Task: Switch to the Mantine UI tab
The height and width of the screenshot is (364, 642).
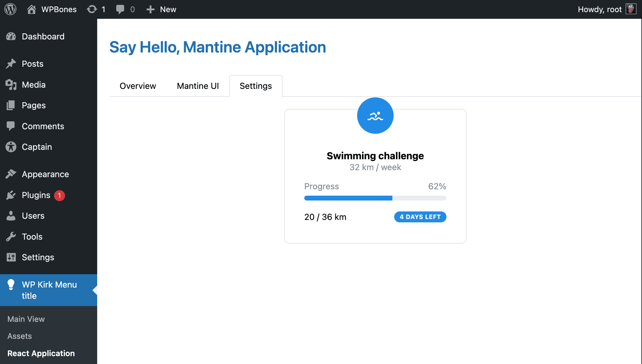Action: pos(197,86)
